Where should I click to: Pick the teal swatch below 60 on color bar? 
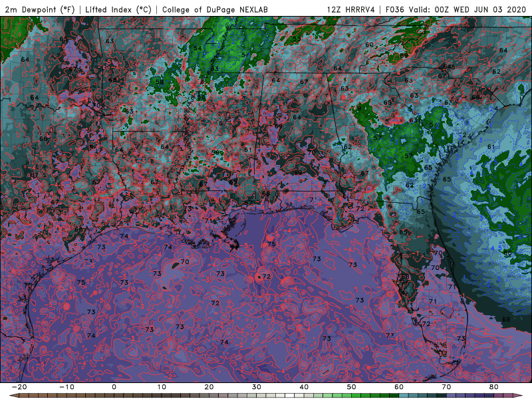[x=404, y=396]
